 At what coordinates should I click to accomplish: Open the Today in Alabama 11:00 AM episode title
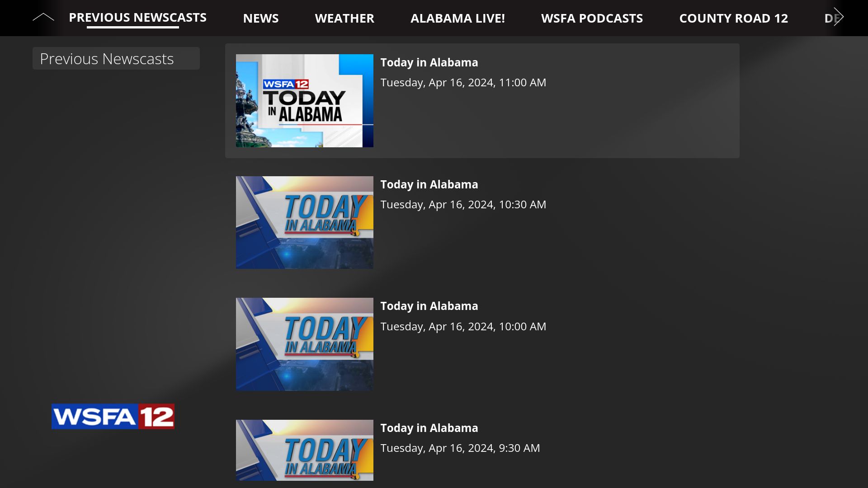point(429,62)
